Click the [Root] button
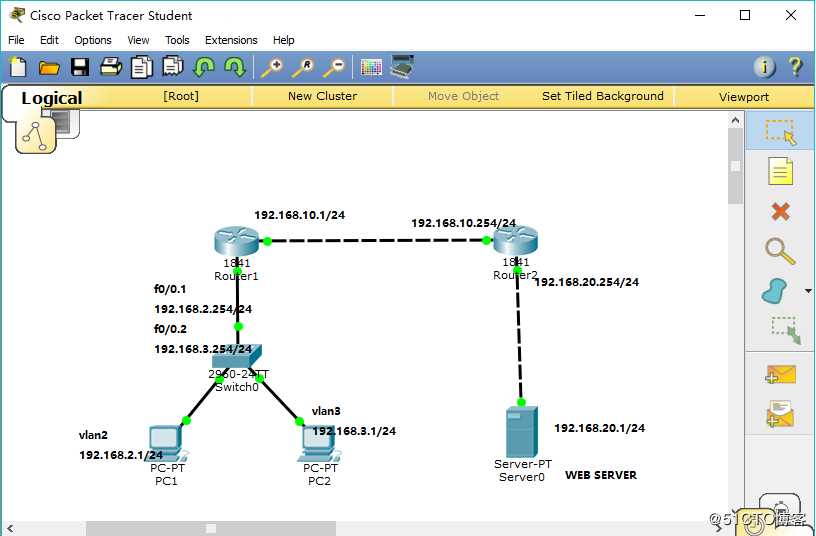 coord(181,96)
